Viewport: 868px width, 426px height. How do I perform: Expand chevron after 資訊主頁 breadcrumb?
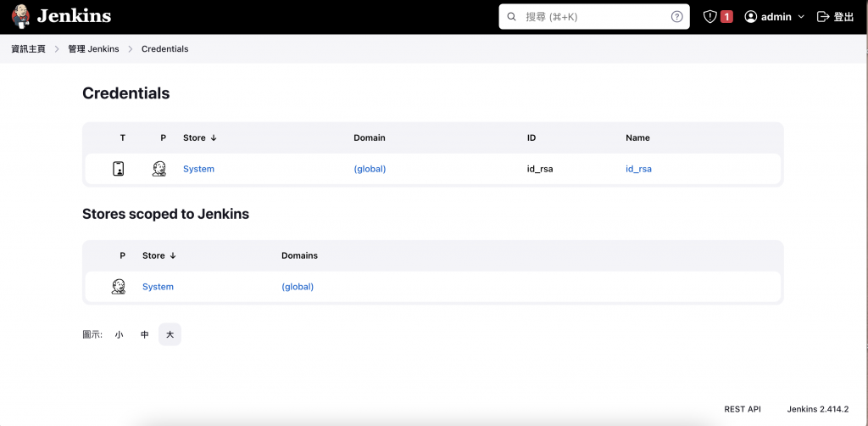[57, 48]
